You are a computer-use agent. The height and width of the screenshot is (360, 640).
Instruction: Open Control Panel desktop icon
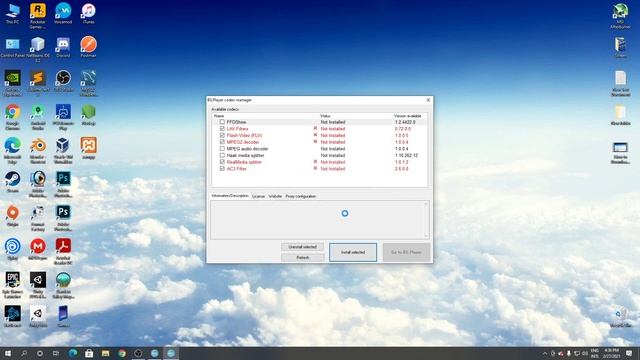[13, 47]
